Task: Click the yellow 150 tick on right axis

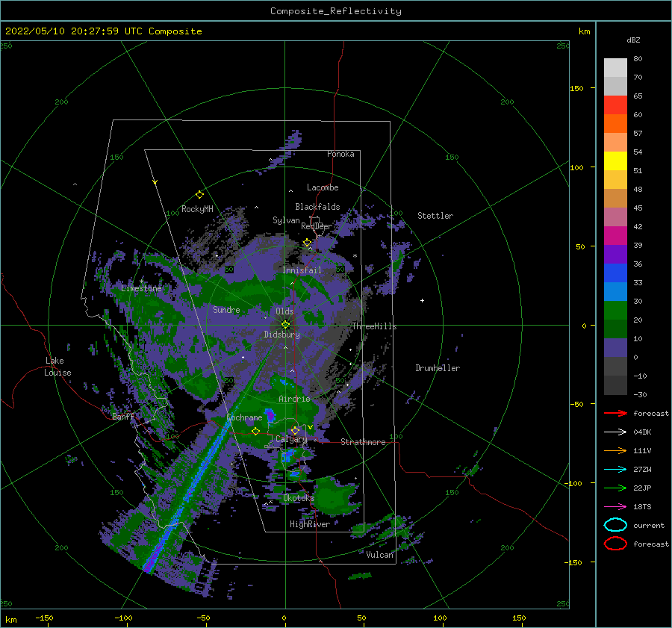Action: point(577,88)
